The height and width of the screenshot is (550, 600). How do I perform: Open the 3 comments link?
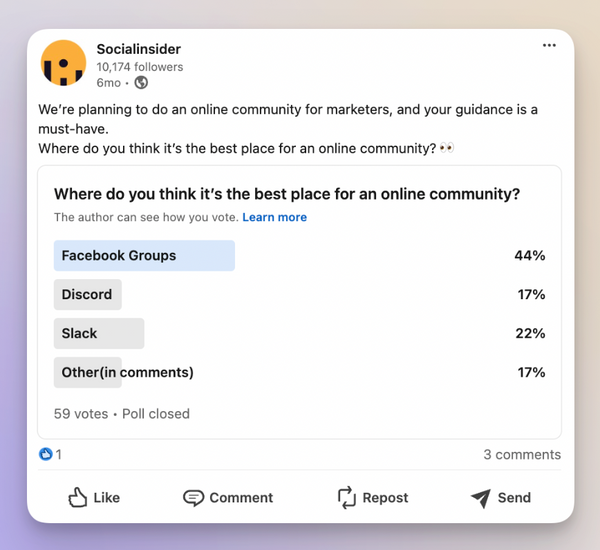click(522, 454)
